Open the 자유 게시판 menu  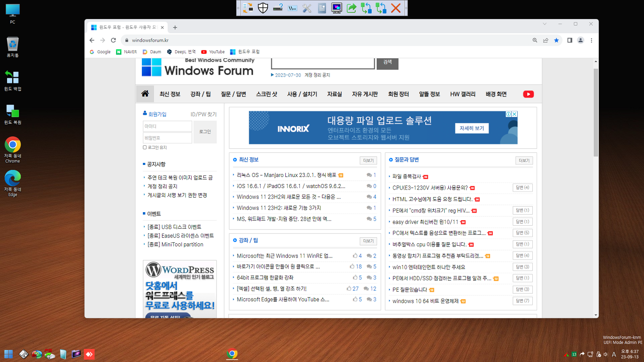coord(365,94)
